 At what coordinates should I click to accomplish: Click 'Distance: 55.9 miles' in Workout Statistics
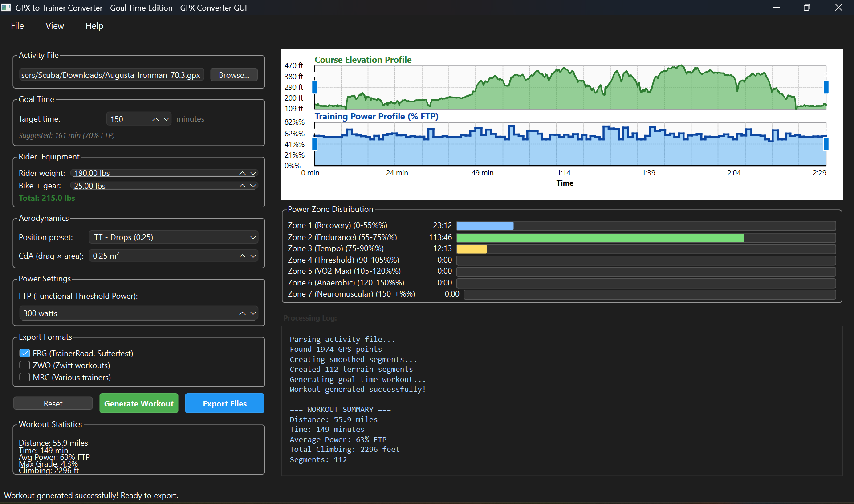click(53, 443)
